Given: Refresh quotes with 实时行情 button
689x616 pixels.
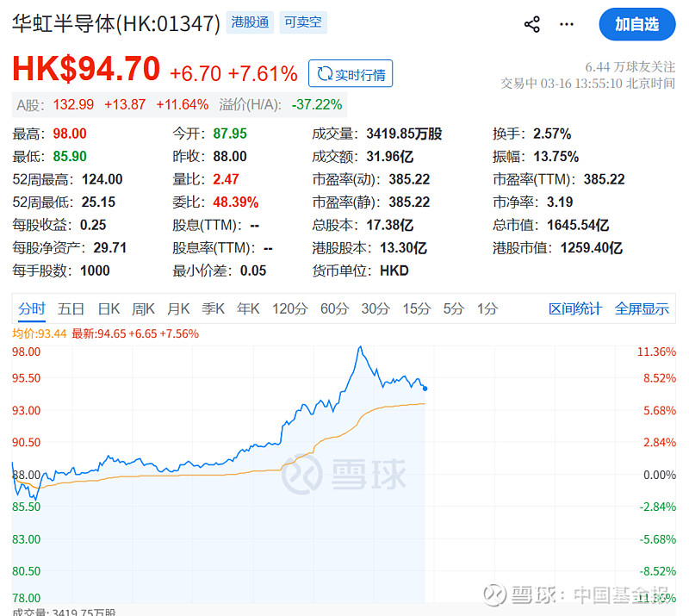Looking at the screenshot, I should coord(350,73).
